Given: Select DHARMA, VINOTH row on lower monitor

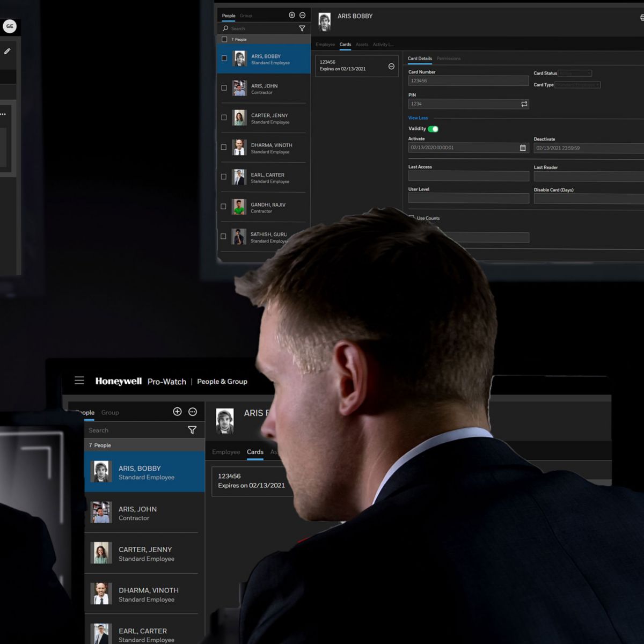Looking at the screenshot, I should [144, 594].
